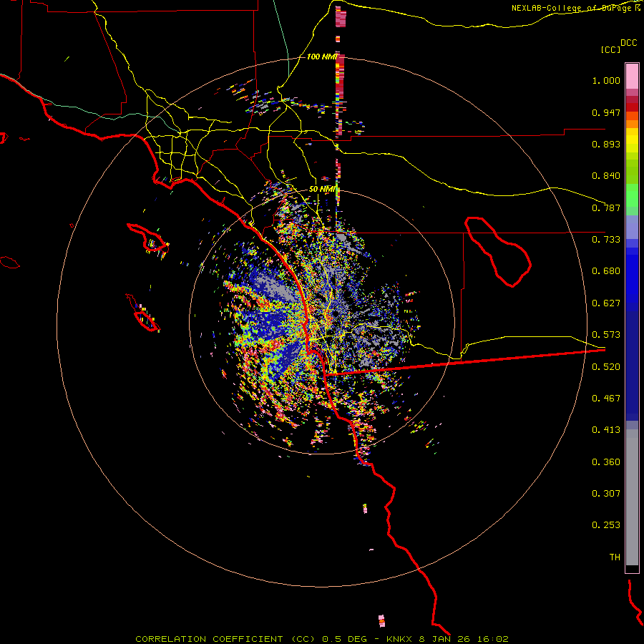Viewport: 644px width, 644px height.
Task: Click the '8 JAN 26 16:02' timestamp
Action: click(x=464, y=639)
